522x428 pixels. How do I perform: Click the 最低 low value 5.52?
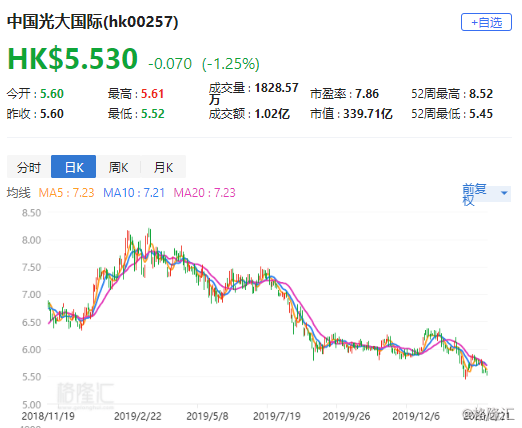(153, 114)
